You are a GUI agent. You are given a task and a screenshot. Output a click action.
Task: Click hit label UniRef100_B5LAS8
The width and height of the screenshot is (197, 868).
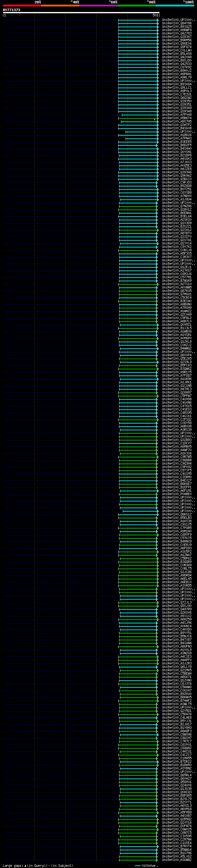pyautogui.click(x=177, y=54)
